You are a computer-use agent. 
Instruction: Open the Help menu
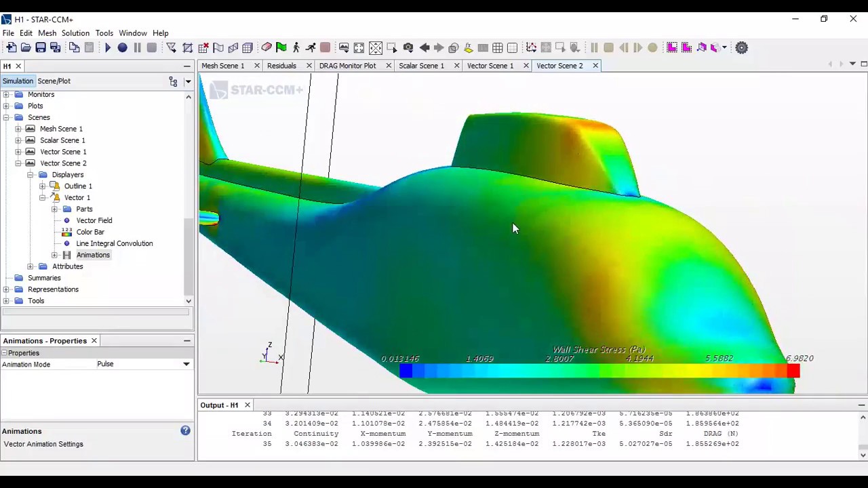161,33
